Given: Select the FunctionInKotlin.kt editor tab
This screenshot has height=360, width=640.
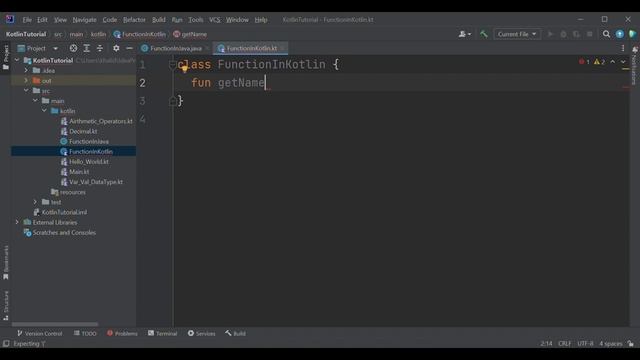Looking at the screenshot, I should click(251, 48).
